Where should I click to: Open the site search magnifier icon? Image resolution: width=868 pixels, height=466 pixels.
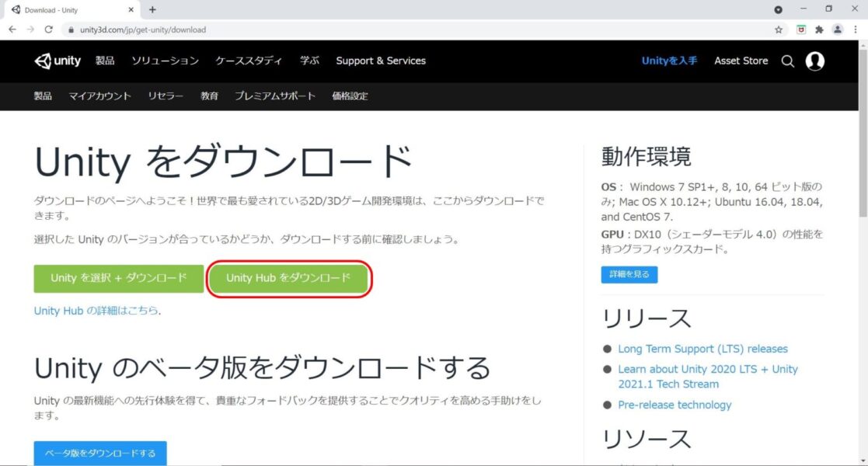click(788, 61)
